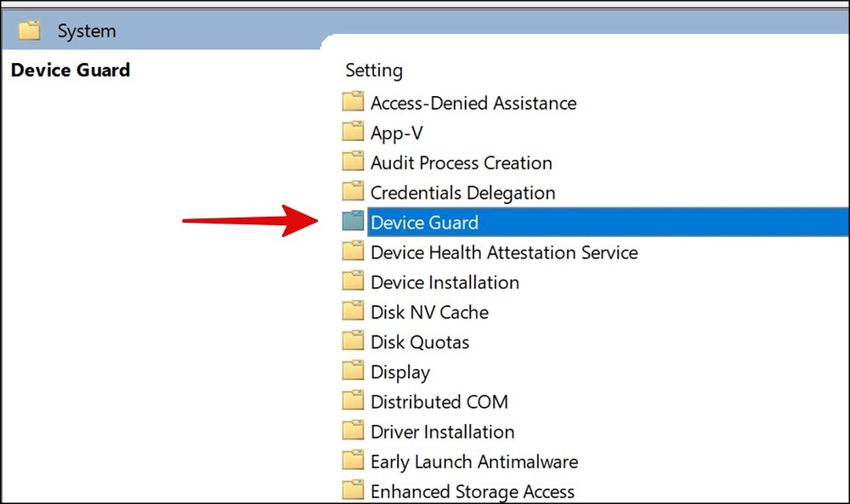Select the Distributed COM entry

[439, 402]
